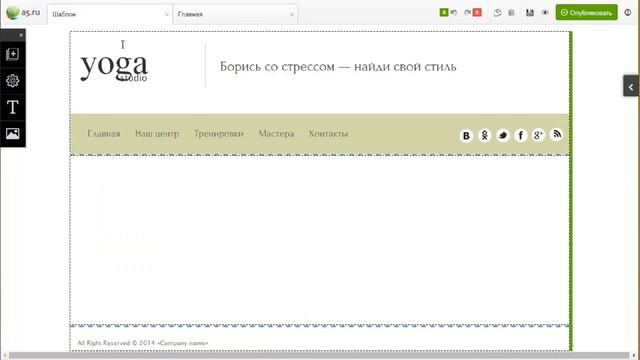Click the Главная menu link
640x360 pixels.
click(104, 133)
